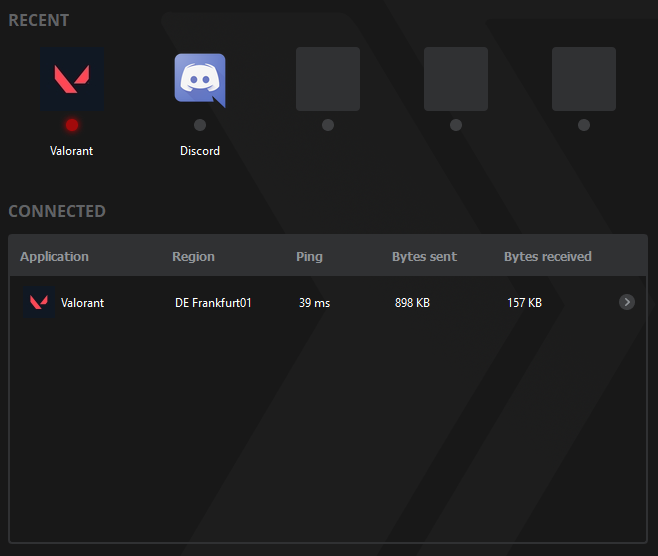This screenshot has height=556, width=658.
Task: Click the Valorant label under Recent
Action: point(71,151)
